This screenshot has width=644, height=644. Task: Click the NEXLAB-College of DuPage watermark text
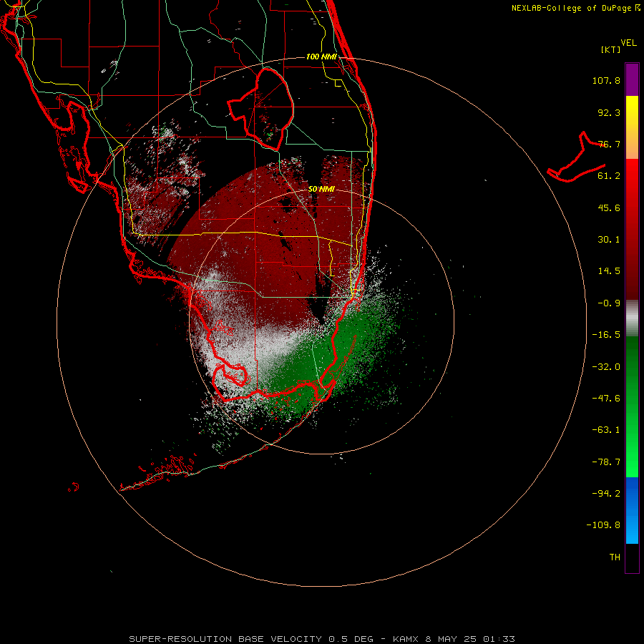pos(575,8)
